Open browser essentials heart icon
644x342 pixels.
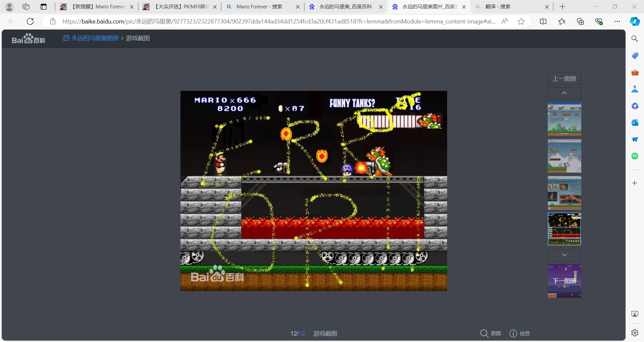click(599, 21)
